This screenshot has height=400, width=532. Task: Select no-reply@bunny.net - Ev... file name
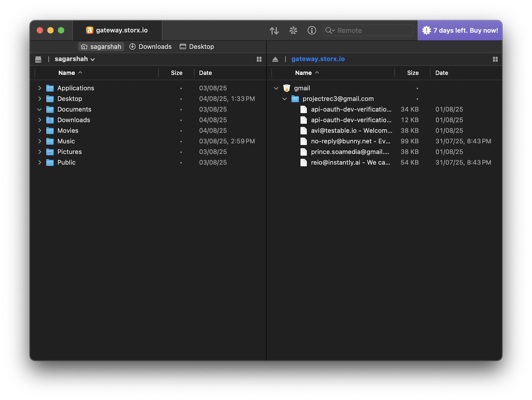[x=351, y=141]
